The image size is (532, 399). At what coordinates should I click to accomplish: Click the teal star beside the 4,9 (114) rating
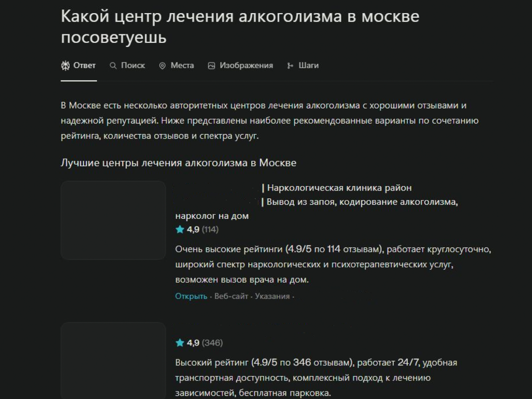coord(179,230)
